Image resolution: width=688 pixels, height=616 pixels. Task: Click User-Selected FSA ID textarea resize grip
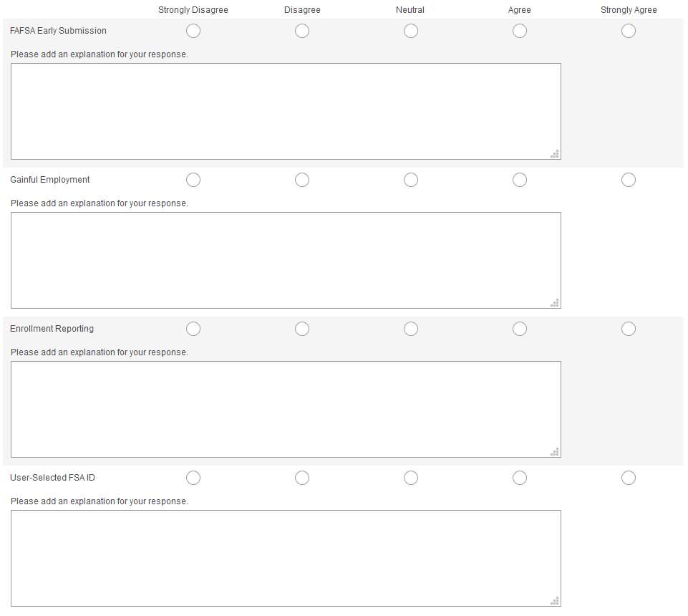pos(555,600)
